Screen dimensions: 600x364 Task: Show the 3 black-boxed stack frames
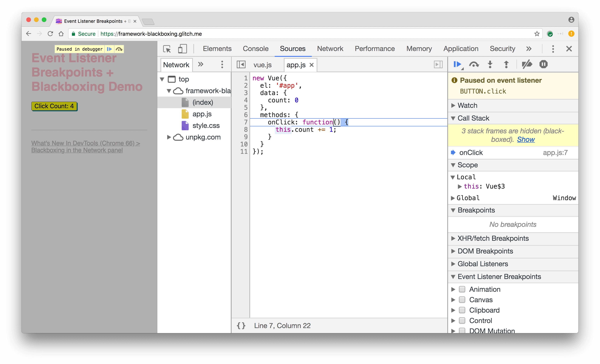(525, 139)
